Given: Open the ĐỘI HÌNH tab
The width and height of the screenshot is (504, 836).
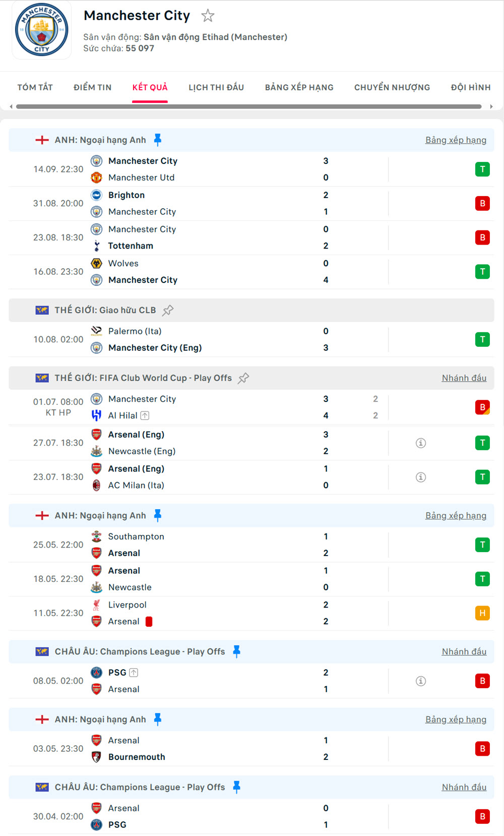Looking at the screenshot, I should [470, 87].
